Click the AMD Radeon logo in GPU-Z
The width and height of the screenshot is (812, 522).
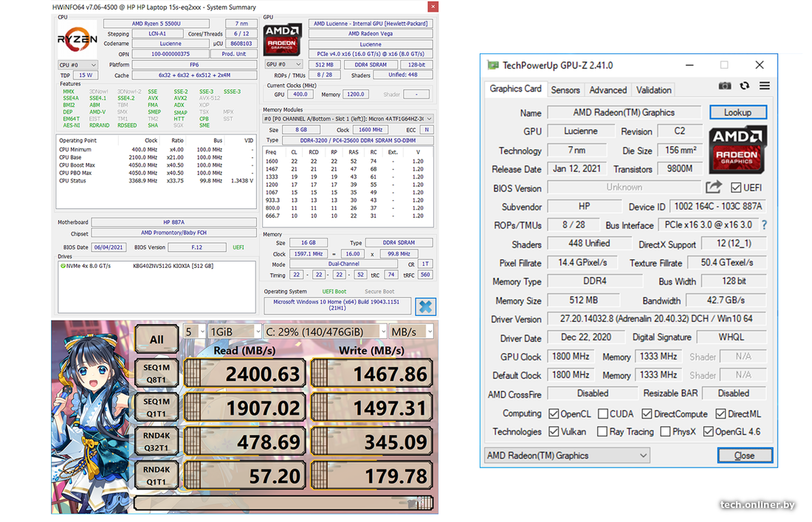[x=737, y=149]
